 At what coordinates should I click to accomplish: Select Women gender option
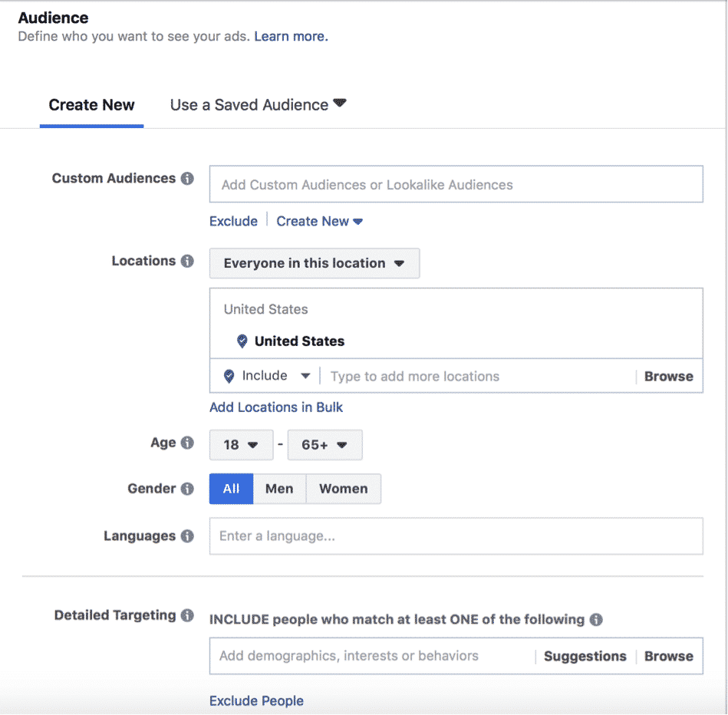pos(344,489)
